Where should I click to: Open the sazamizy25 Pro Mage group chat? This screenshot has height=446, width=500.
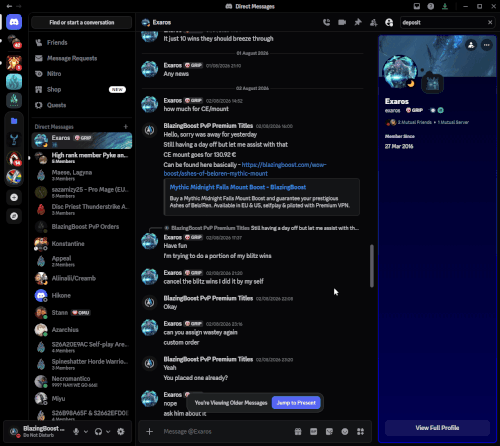82,192
